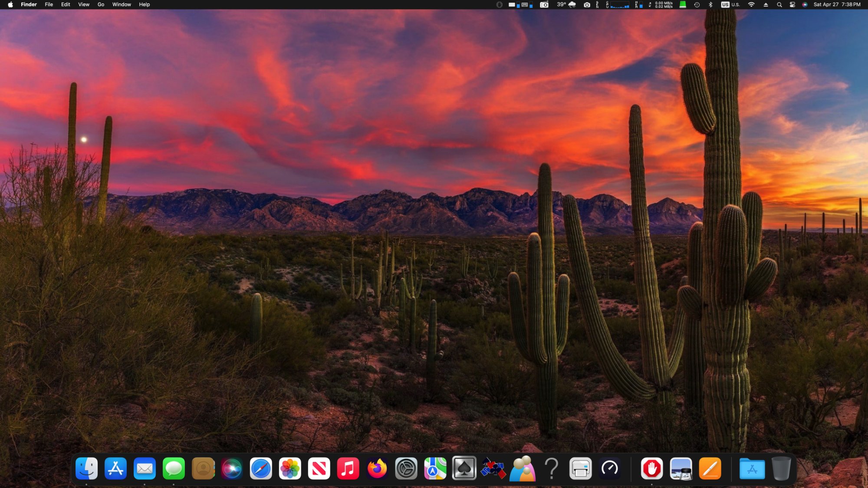
Task: Activate Siri from the Dock
Action: (x=232, y=468)
